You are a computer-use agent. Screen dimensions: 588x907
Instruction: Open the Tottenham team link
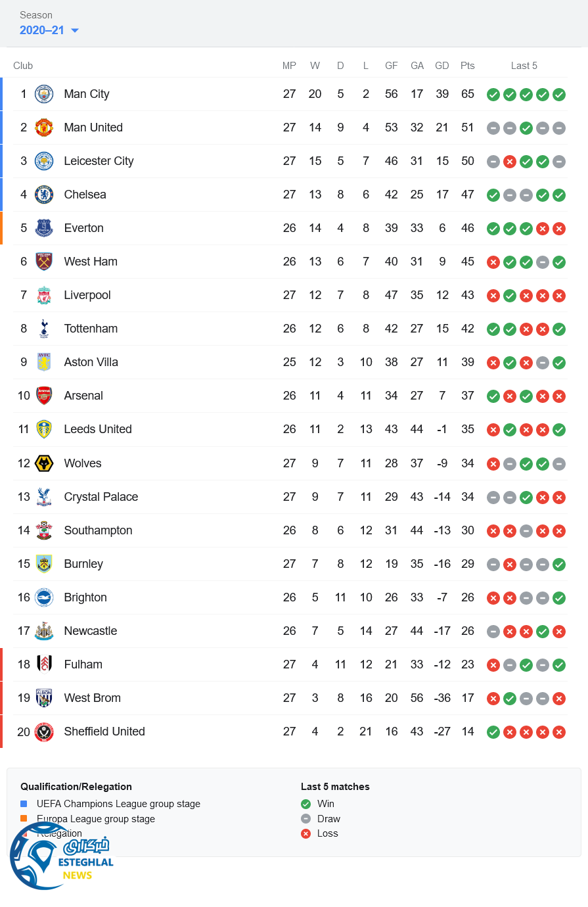[x=91, y=329]
